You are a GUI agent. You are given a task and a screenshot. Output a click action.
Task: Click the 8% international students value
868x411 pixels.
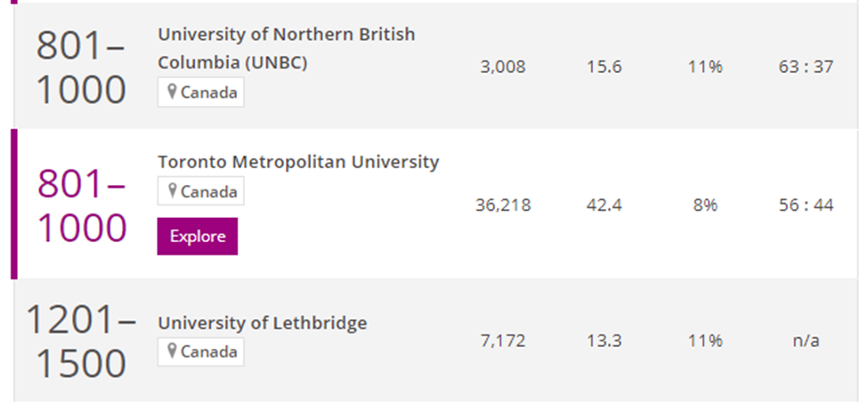(x=704, y=205)
